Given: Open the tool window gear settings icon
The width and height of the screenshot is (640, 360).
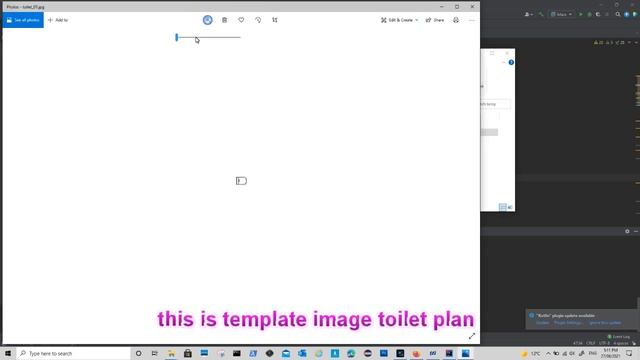Looking at the screenshot, I should [x=627, y=231].
